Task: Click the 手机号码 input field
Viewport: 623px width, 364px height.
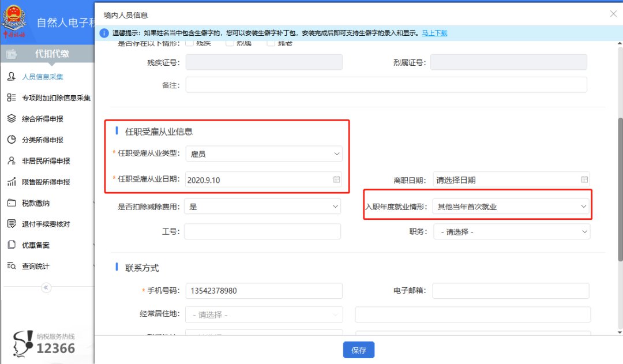Action: 264,291
